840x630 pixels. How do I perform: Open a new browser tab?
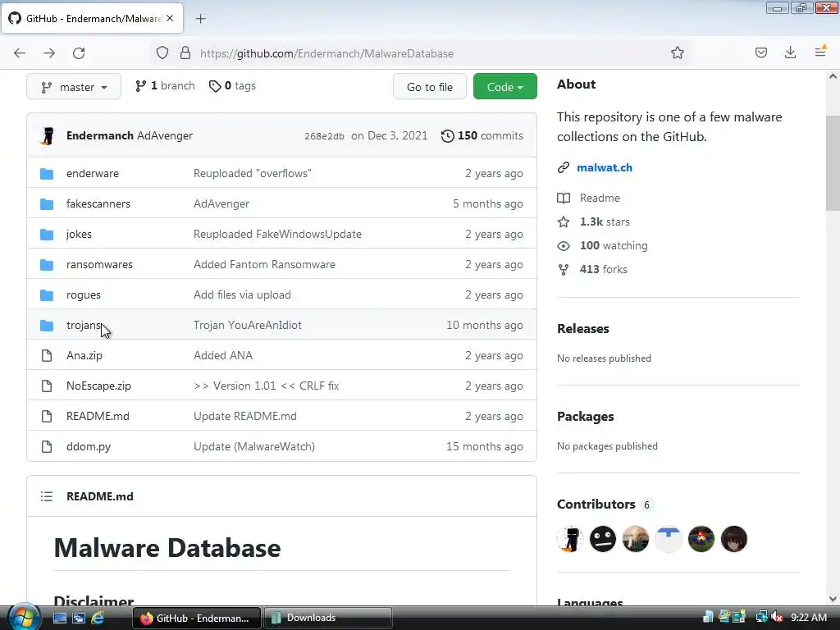tap(201, 19)
